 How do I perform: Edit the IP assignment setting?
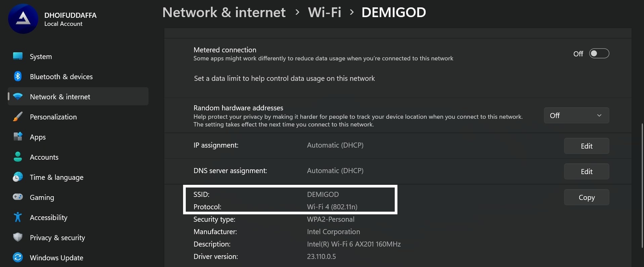(586, 146)
